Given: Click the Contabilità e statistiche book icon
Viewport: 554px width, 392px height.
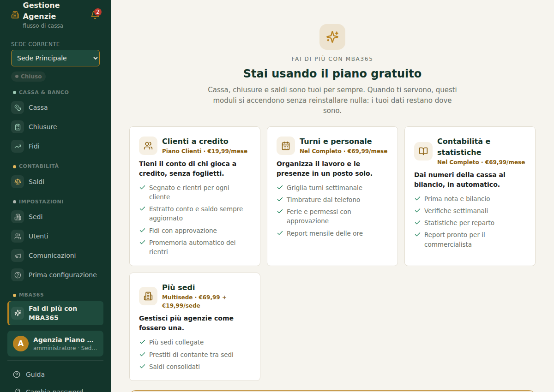Looking at the screenshot, I should click(x=423, y=151).
